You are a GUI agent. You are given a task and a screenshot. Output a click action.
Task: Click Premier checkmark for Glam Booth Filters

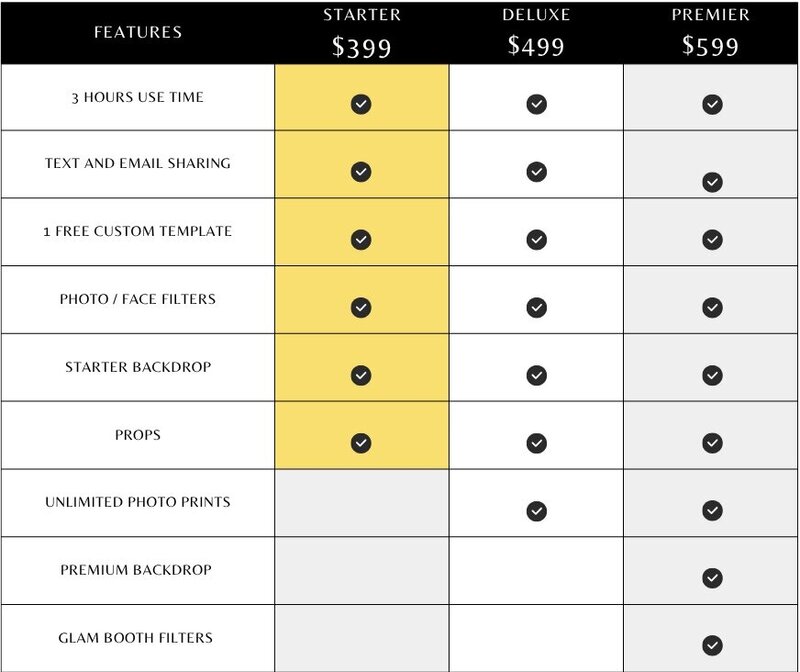(x=712, y=645)
